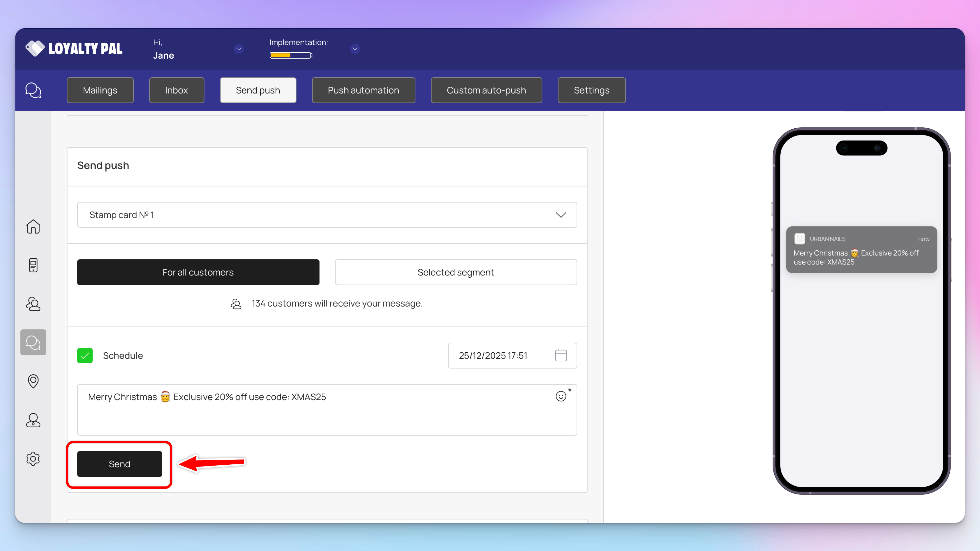Click the manager user icon in sidebar

pos(33,420)
